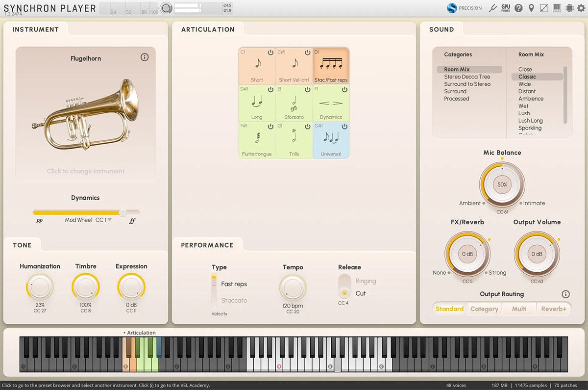The height and width of the screenshot is (390, 588).
Task: Select the Fluttertongue articulation cell
Action: [x=257, y=140]
